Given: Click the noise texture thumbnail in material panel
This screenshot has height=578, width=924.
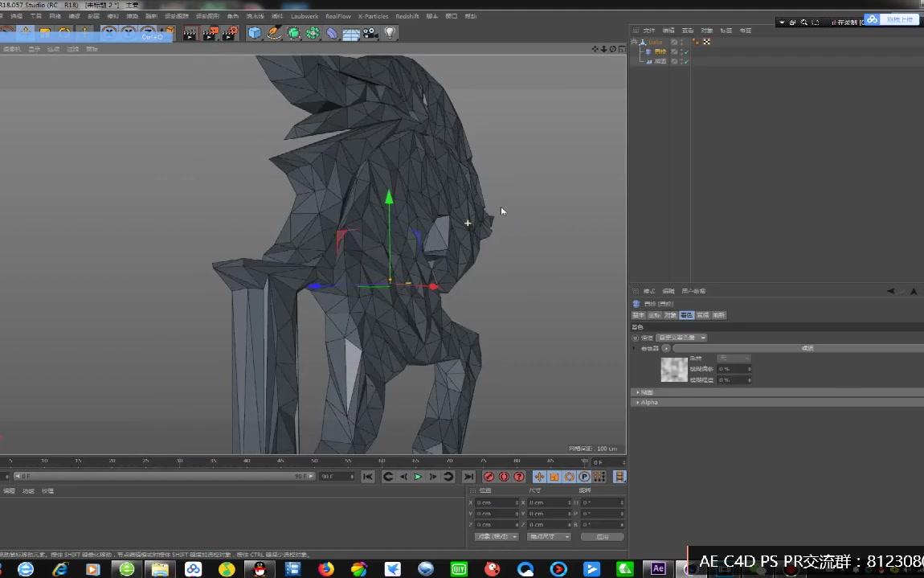Looking at the screenshot, I should 673,370.
